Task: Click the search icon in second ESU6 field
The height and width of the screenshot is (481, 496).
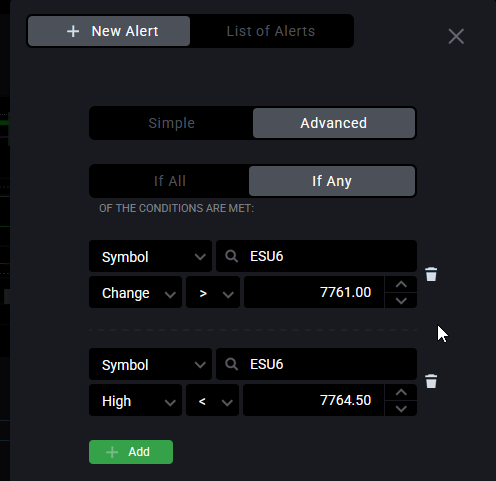Action: tap(231, 364)
